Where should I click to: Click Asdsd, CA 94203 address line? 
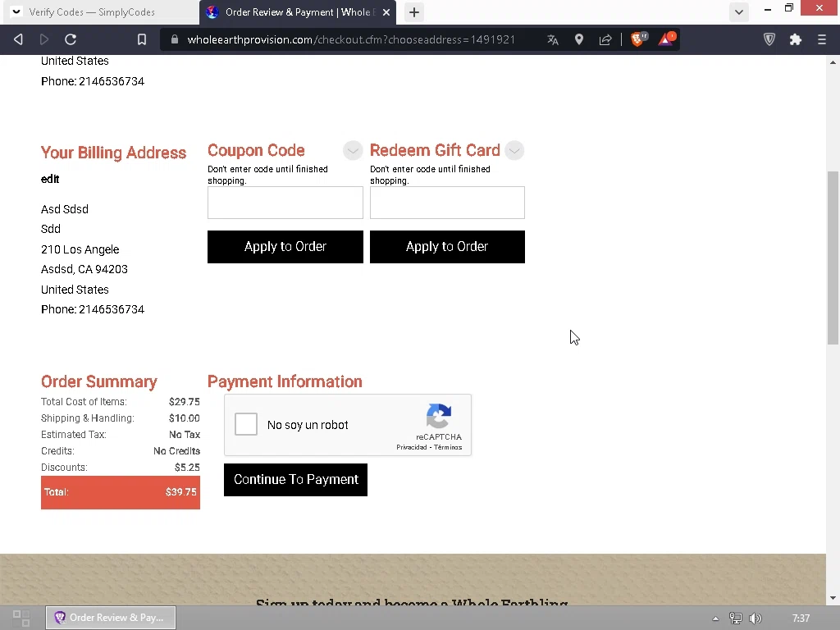84,269
